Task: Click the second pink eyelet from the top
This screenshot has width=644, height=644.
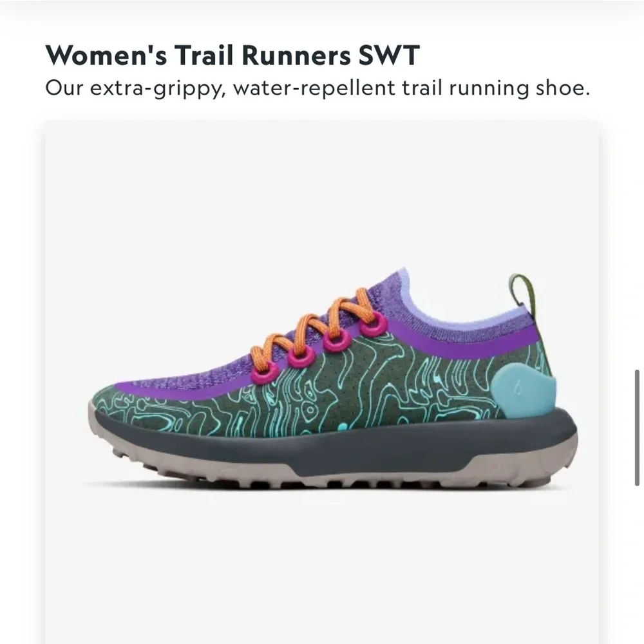Action: coord(337,338)
